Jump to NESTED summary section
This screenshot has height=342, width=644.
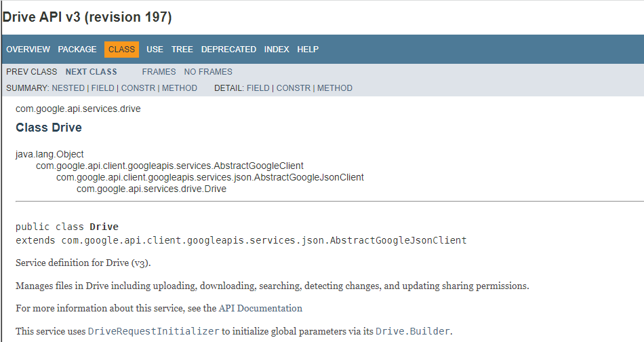point(68,88)
